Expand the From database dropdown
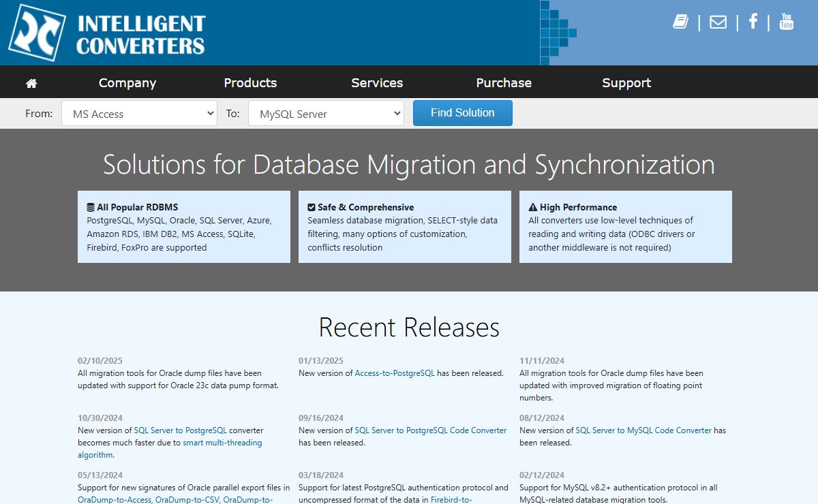The height and width of the screenshot is (504, 818). (139, 114)
